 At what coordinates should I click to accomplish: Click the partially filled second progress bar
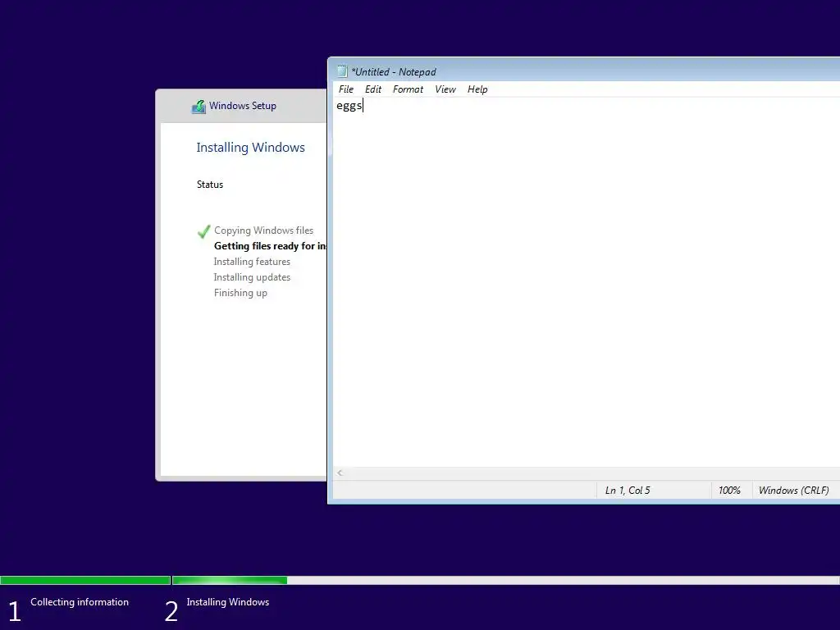tap(505, 580)
